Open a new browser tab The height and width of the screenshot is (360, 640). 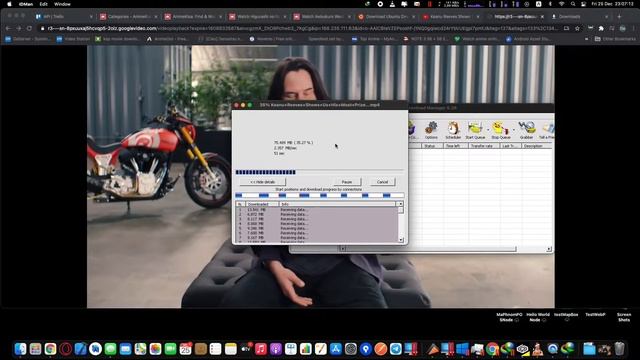(619, 17)
